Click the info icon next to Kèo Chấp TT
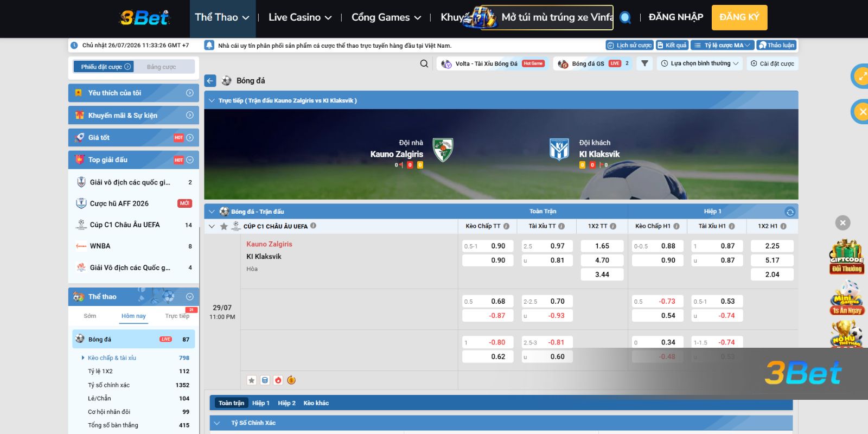This screenshot has width=868, height=434. pos(506,226)
